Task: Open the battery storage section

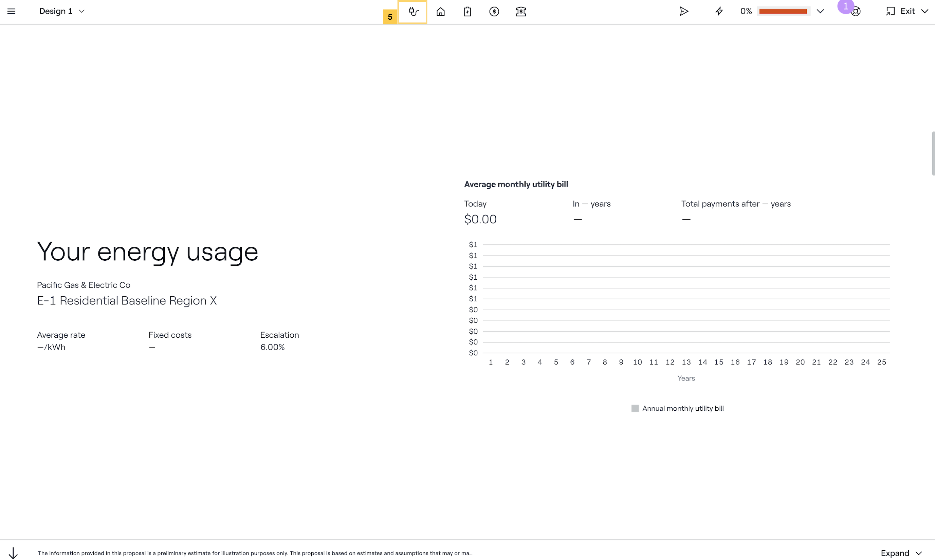Action: (x=467, y=12)
